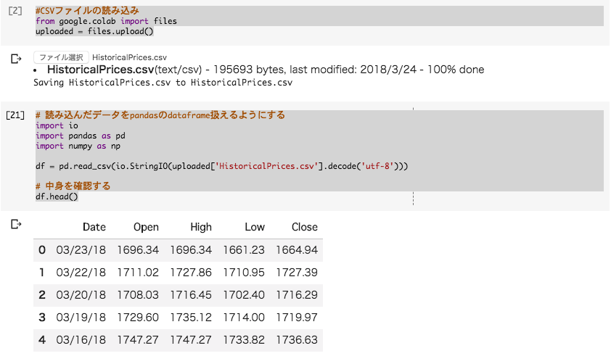The image size is (611, 364).
Task: Click the date cell 03/16/18
Action: click(81, 340)
